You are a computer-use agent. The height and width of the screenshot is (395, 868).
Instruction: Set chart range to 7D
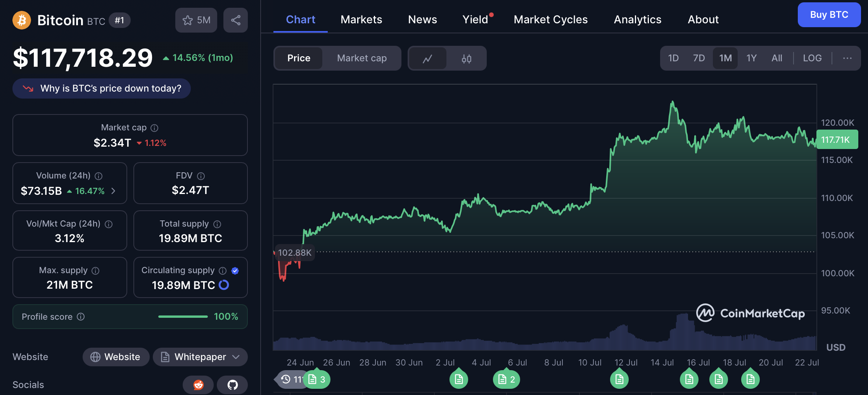[699, 58]
